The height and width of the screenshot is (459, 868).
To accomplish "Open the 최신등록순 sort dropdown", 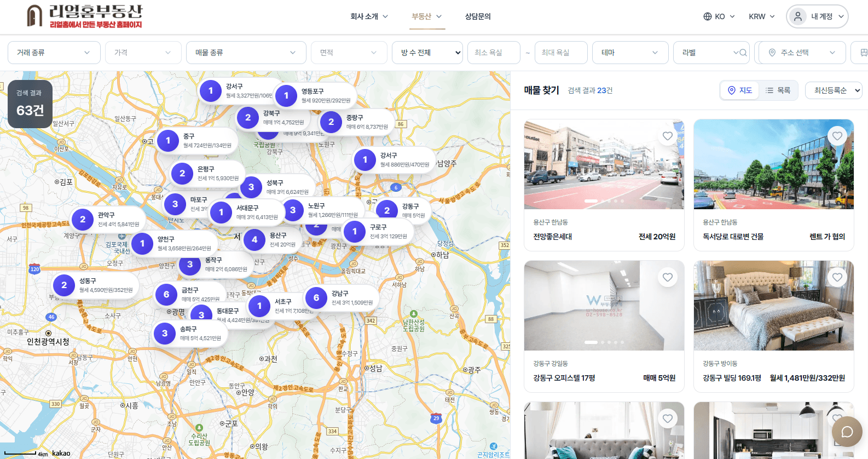I will (x=833, y=90).
